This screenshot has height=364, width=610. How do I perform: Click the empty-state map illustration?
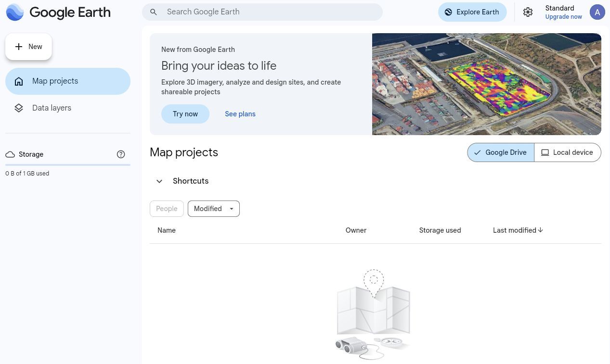tap(373, 315)
